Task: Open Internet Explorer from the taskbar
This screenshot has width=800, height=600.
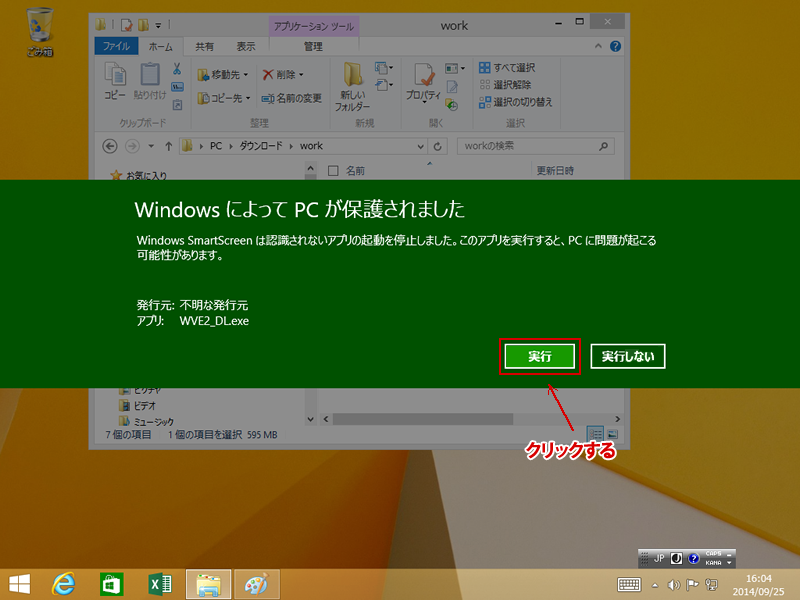Action: coord(64,584)
